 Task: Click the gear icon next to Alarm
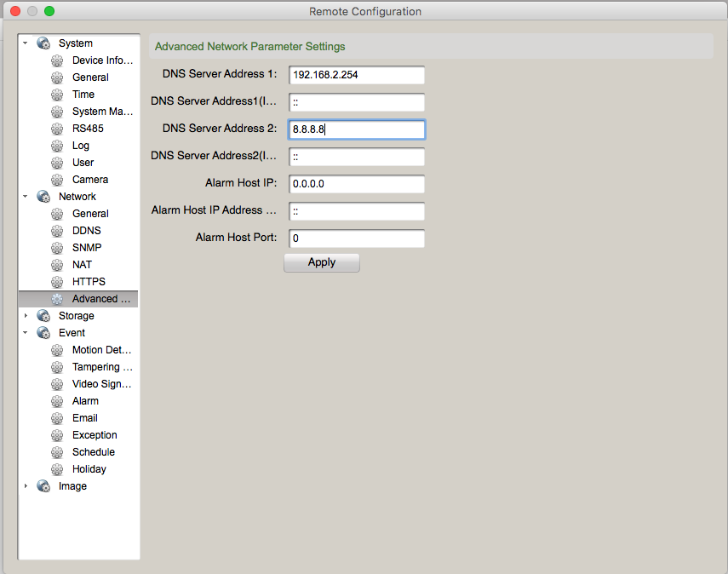tap(57, 401)
